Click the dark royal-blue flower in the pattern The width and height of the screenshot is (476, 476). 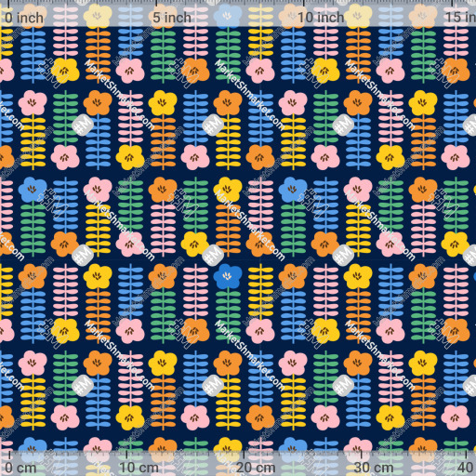click(228, 276)
